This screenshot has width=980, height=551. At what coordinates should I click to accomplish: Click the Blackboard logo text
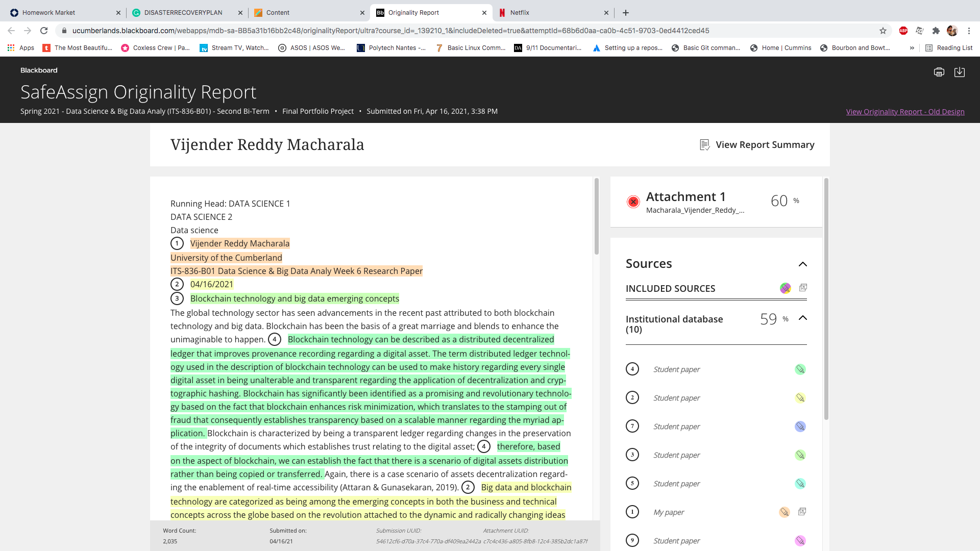(39, 70)
